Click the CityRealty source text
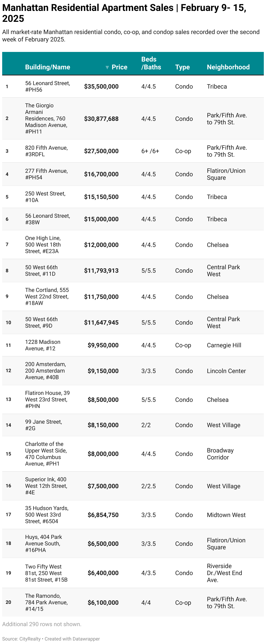266x644 pixels. click(30, 639)
